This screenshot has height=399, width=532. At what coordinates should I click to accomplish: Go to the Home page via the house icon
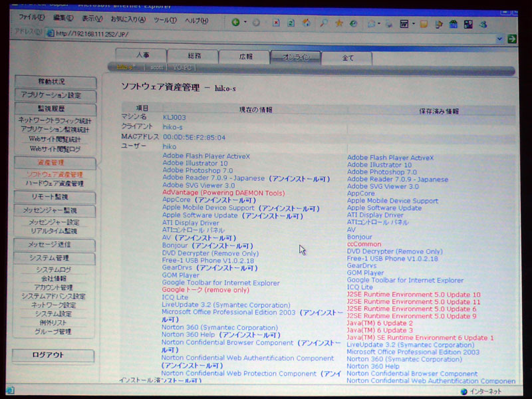point(307,23)
